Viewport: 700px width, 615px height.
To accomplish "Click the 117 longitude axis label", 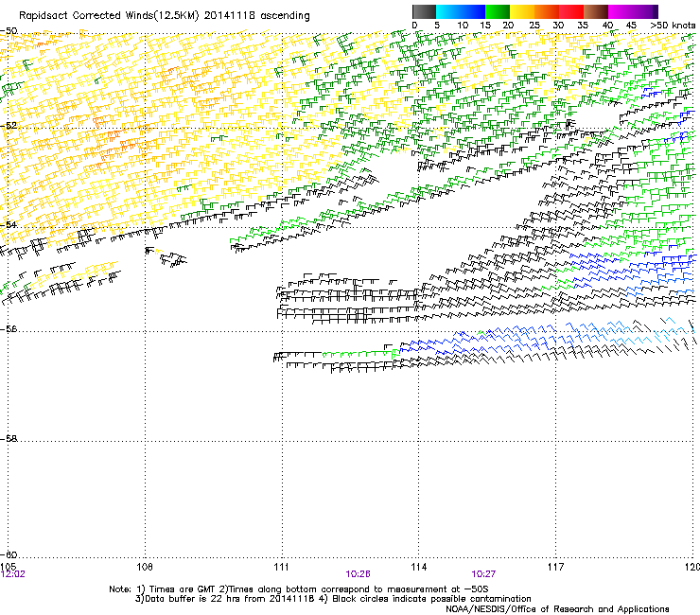I will (555, 567).
